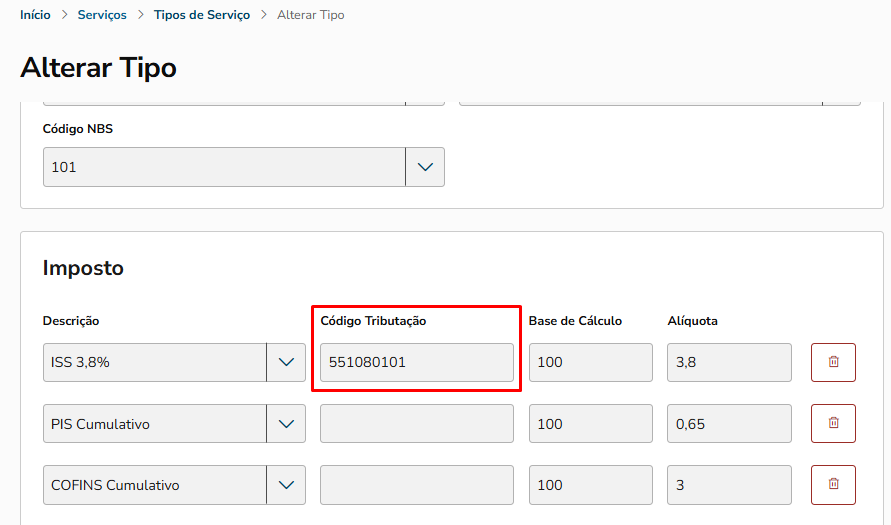The image size is (891, 525).
Task: Delete the COFINS Cumulativo tax row
Action: (833, 484)
